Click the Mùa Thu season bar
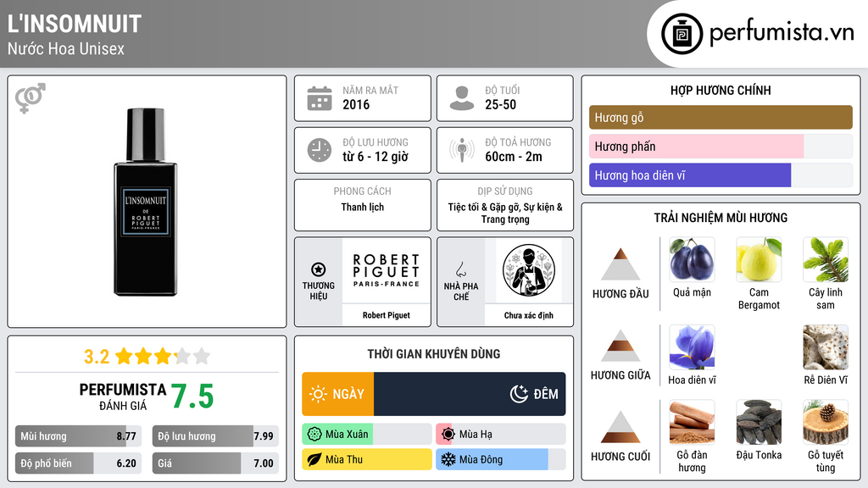868x488 pixels. click(x=366, y=459)
